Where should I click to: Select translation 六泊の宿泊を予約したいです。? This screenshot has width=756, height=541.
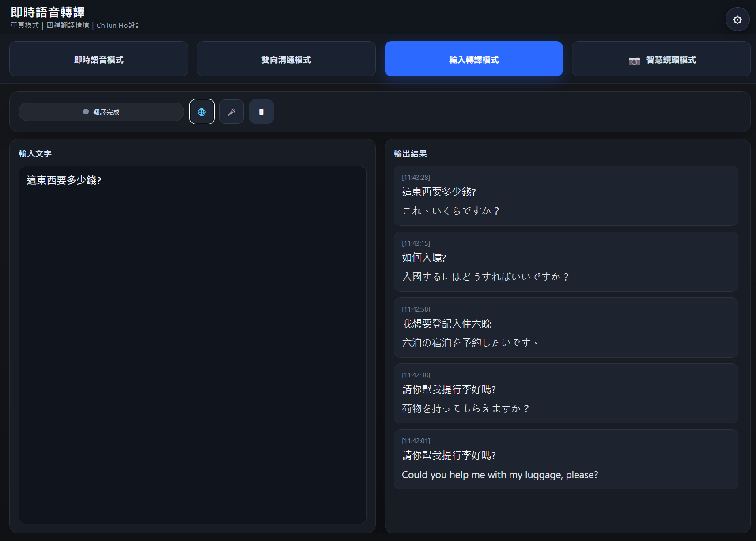(x=471, y=343)
